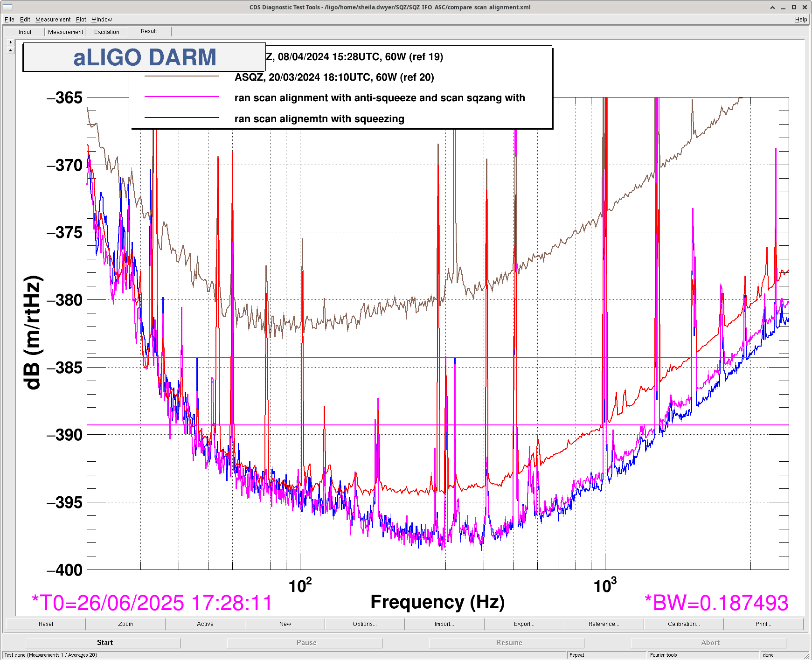Click the ref 19 legend entry
Screen dimensions: 812x660
pyautogui.click(x=354, y=57)
